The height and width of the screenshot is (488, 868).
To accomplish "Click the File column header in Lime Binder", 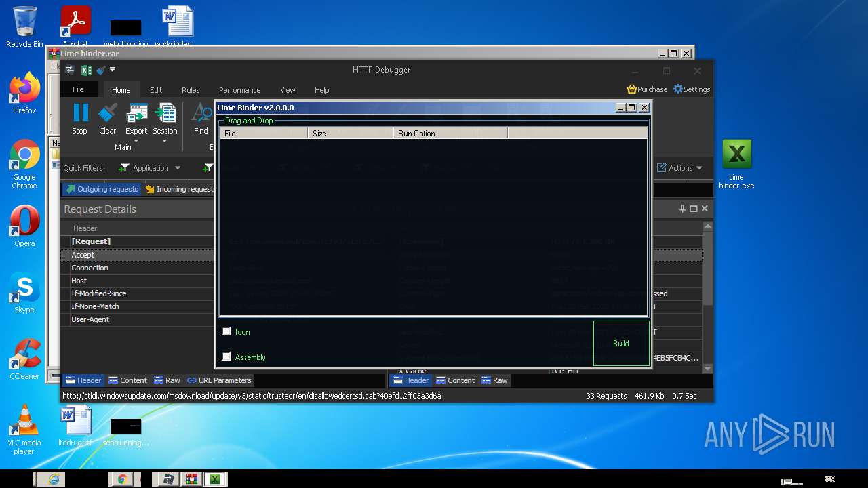I will [264, 134].
